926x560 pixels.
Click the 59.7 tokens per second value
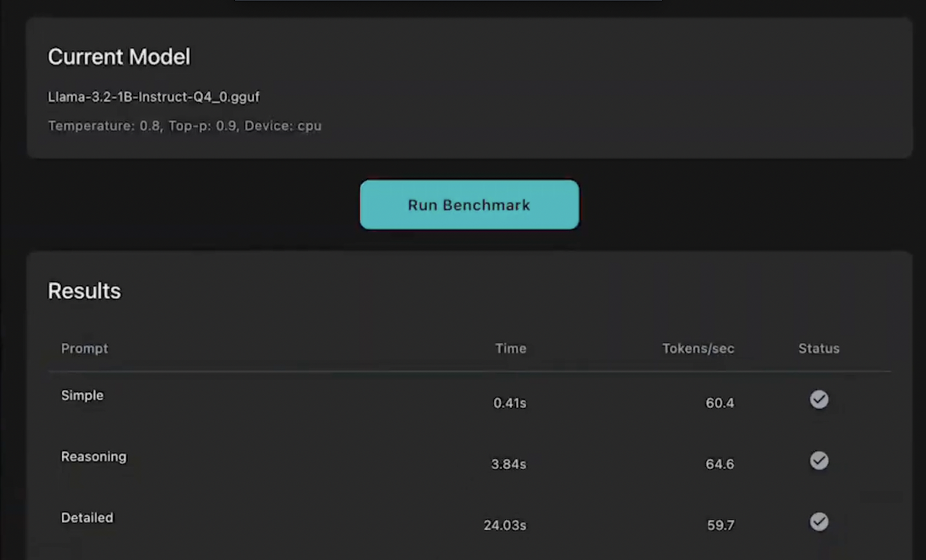(x=720, y=525)
